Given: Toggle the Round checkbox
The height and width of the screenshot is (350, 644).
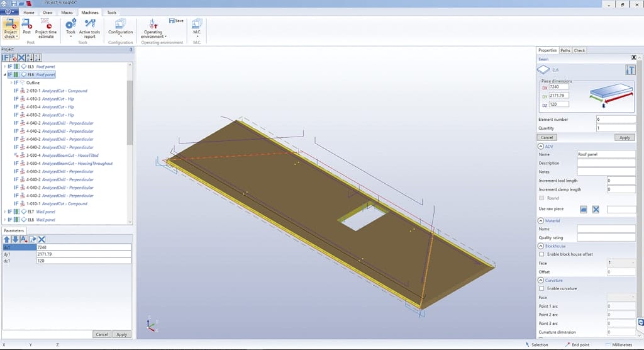Looking at the screenshot, I should pos(542,198).
